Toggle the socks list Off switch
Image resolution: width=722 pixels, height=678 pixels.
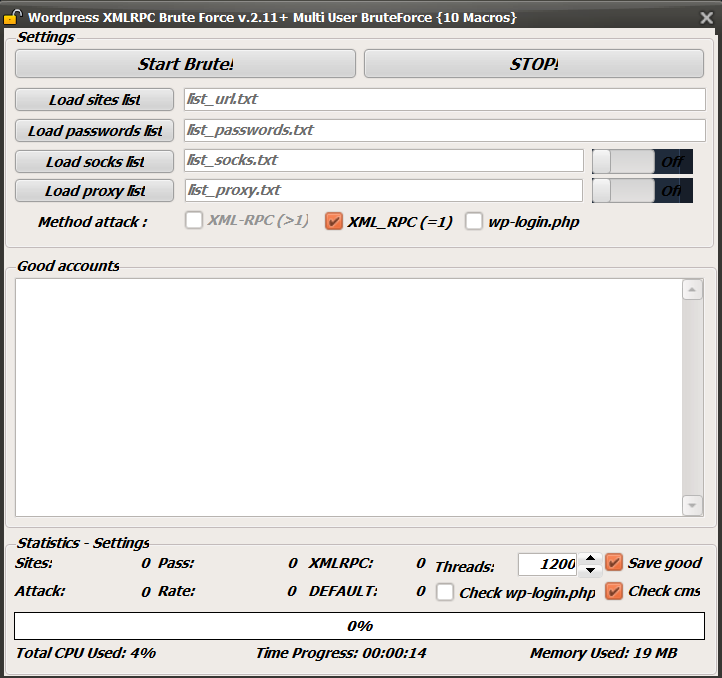pos(642,161)
